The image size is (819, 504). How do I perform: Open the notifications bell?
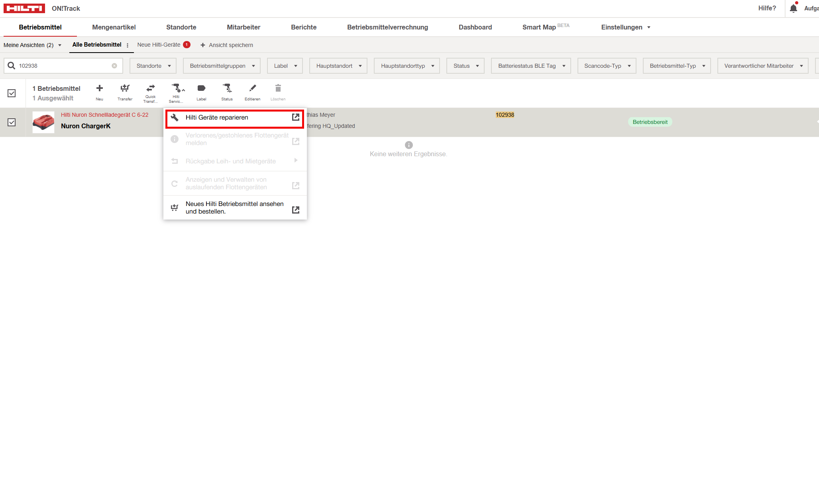[793, 8]
